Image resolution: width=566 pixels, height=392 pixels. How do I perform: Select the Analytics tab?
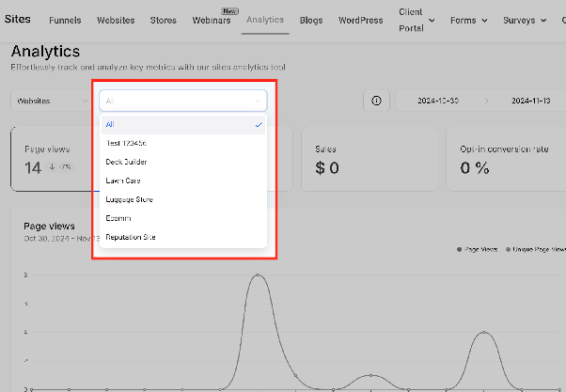click(265, 20)
